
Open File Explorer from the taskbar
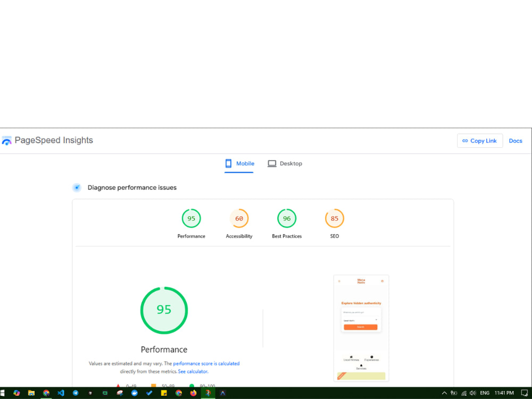click(31, 393)
